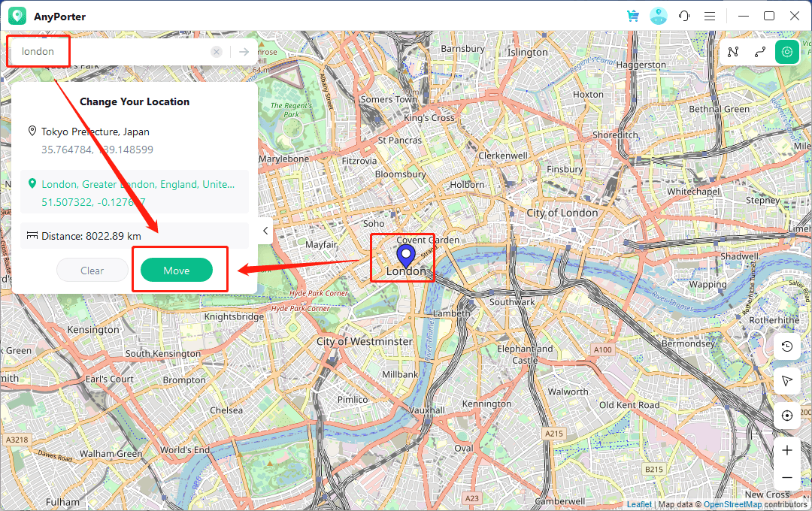Select the multi-spot route mode icon

[x=733, y=52]
